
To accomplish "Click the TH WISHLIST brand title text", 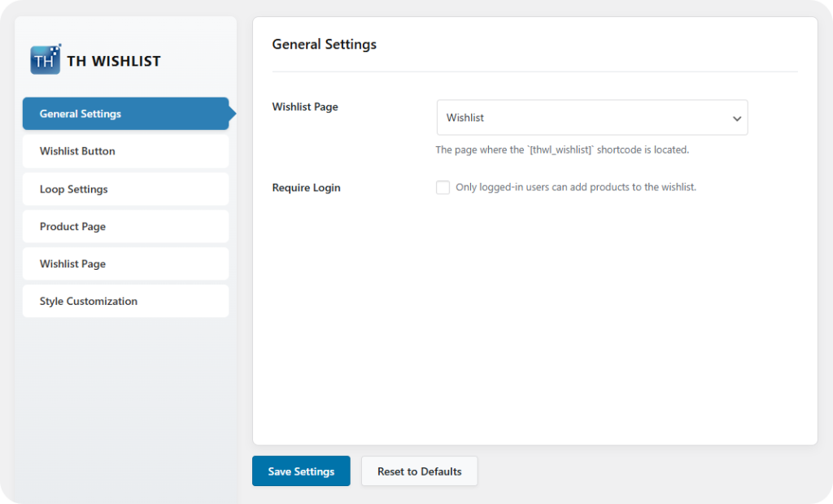I will [x=114, y=61].
